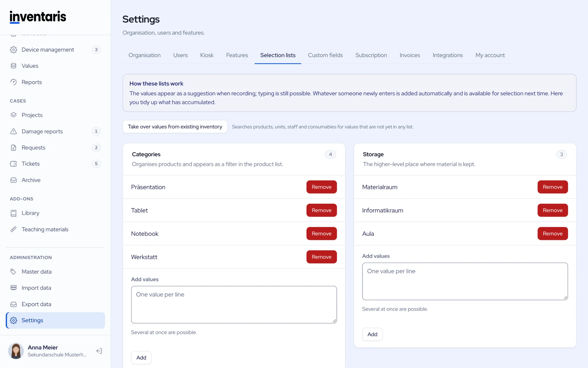Screen dimensions: 588x368
Task: Open Values in the sidebar
Action: coord(55,66)
